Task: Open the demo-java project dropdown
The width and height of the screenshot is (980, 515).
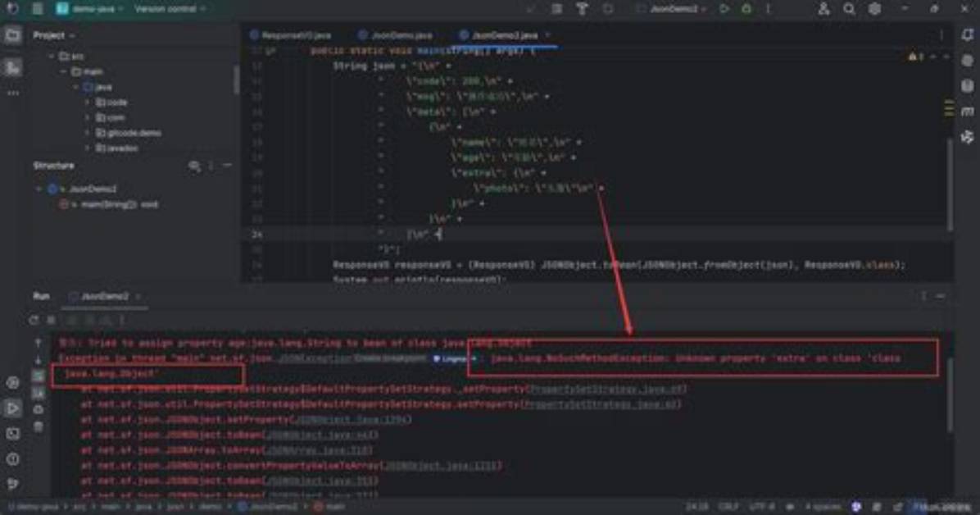Action: [89, 9]
